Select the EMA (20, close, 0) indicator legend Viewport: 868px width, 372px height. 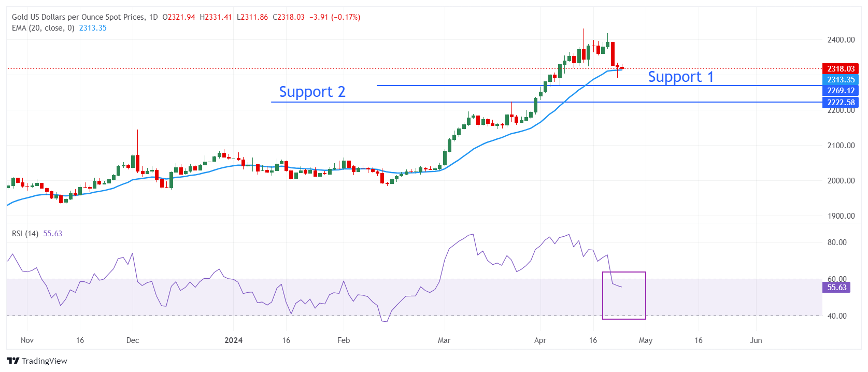click(43, 28)
